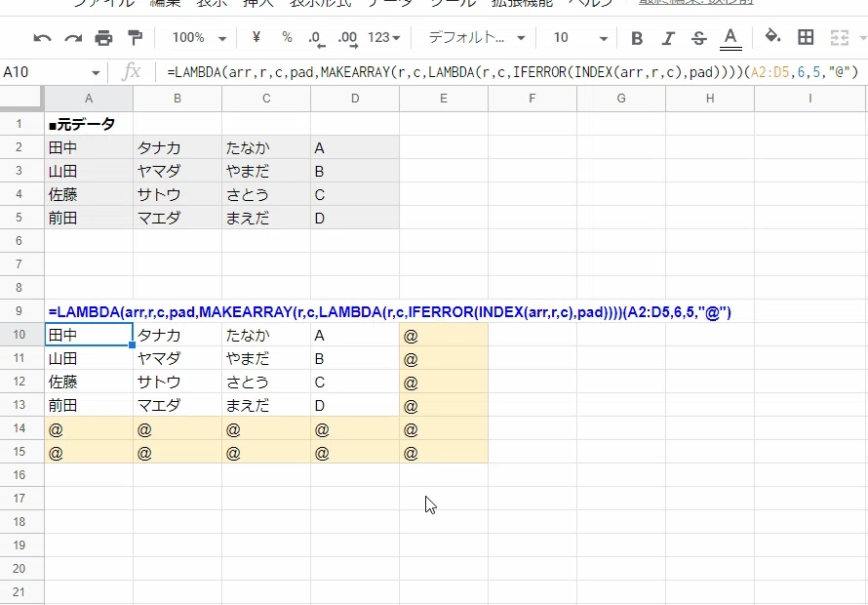Toggle strikethrough formatting
868x605 pixels.
699,38
